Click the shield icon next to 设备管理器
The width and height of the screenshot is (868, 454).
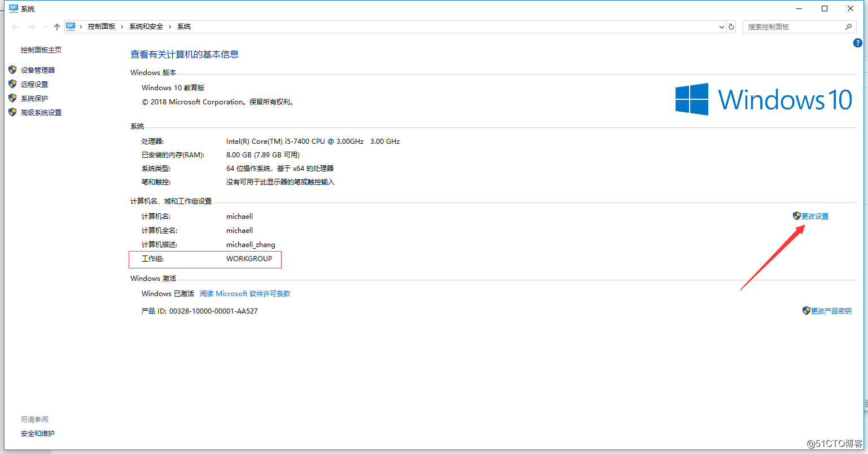[x=12, y=70]
